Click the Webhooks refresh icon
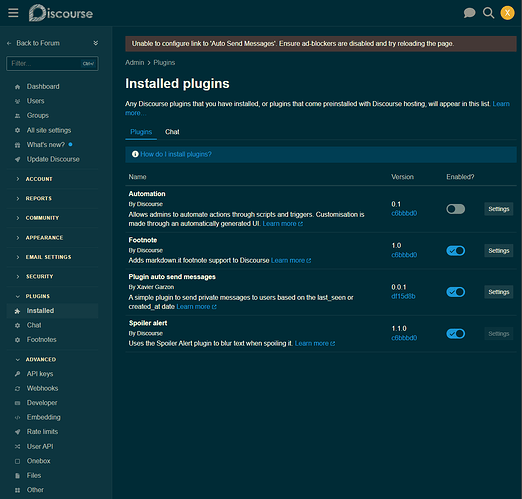This screenshot has height=499, width=522. (x=18, y=389)
